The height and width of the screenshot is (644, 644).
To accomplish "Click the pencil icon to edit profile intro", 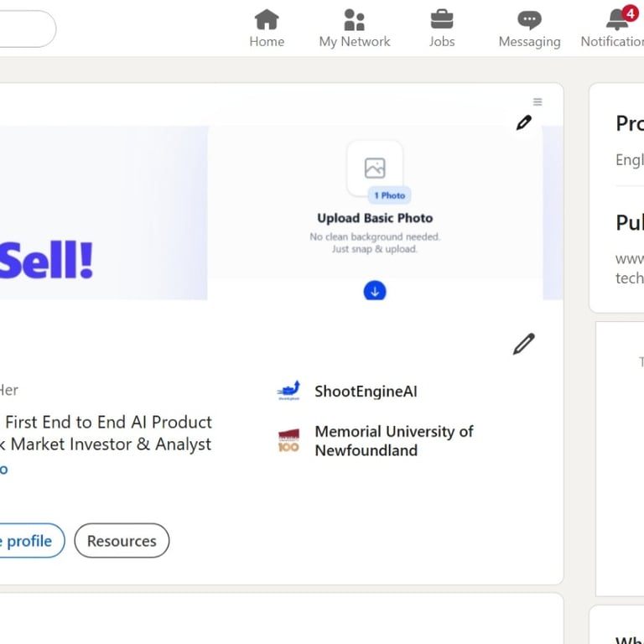I will pos(524,344).
